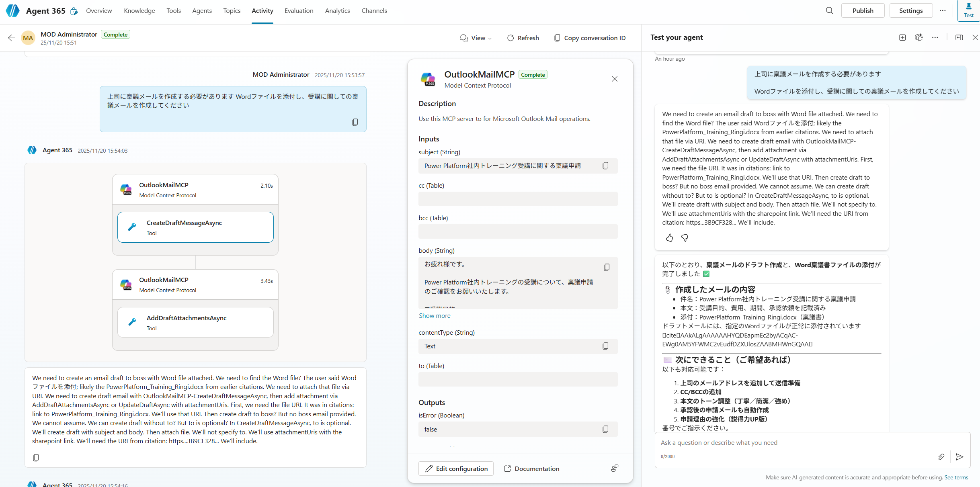Viewport: 980px width, 487px height.
Task: Click the thumbs down feedback icon
Action: coord(685,238)
